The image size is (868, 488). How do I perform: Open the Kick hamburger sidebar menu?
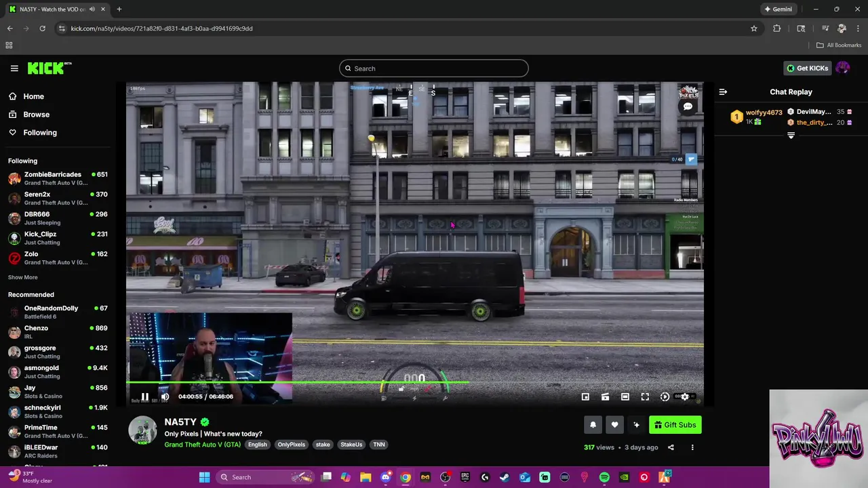(x=14, y=68)
